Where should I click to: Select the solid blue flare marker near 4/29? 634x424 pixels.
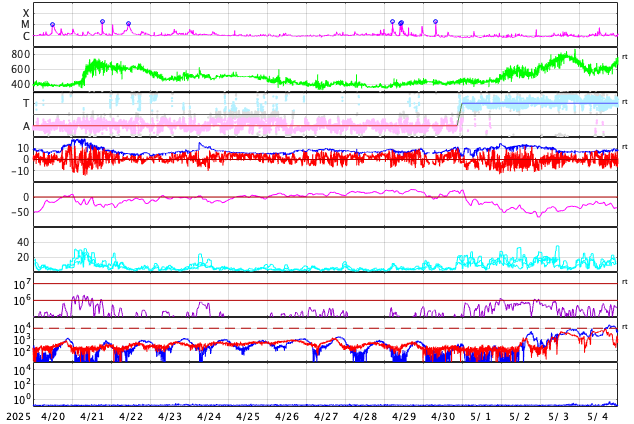point(401,23)
